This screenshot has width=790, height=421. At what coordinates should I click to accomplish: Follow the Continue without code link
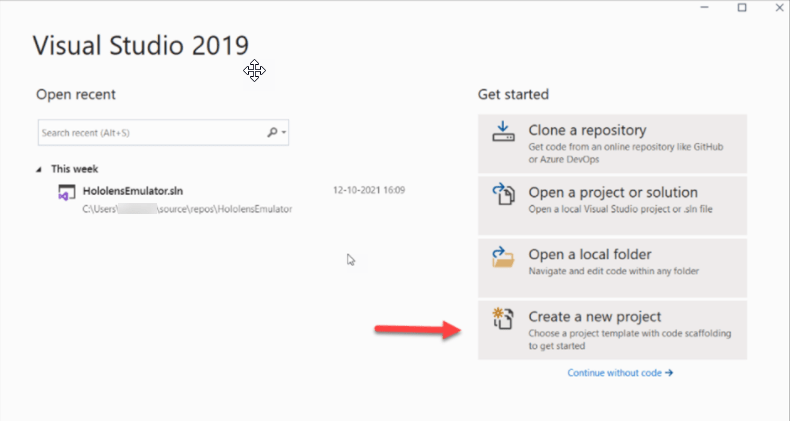tap(620, 373)
